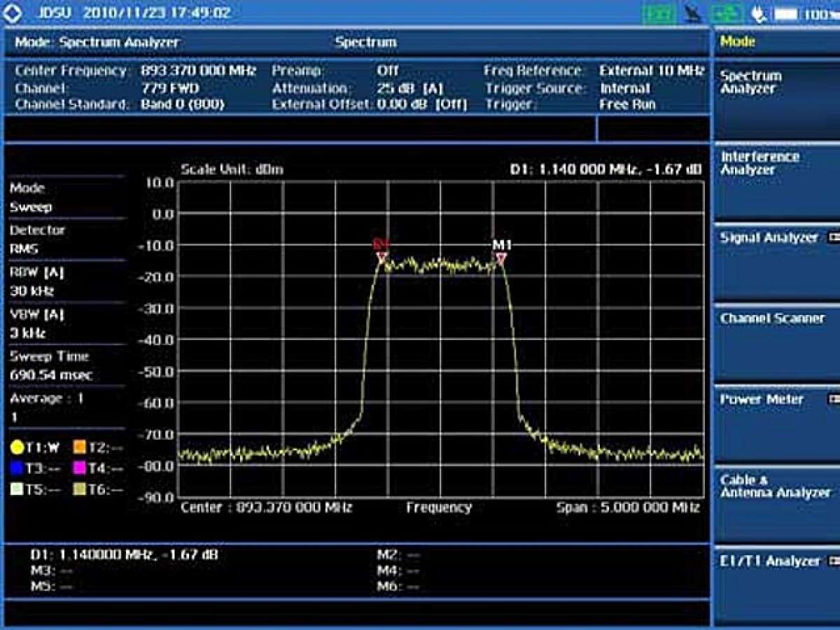Expand the E1/T1 Analyzer submenu arrow
Screen dimensions: 840x630
[x=834, y=561]
